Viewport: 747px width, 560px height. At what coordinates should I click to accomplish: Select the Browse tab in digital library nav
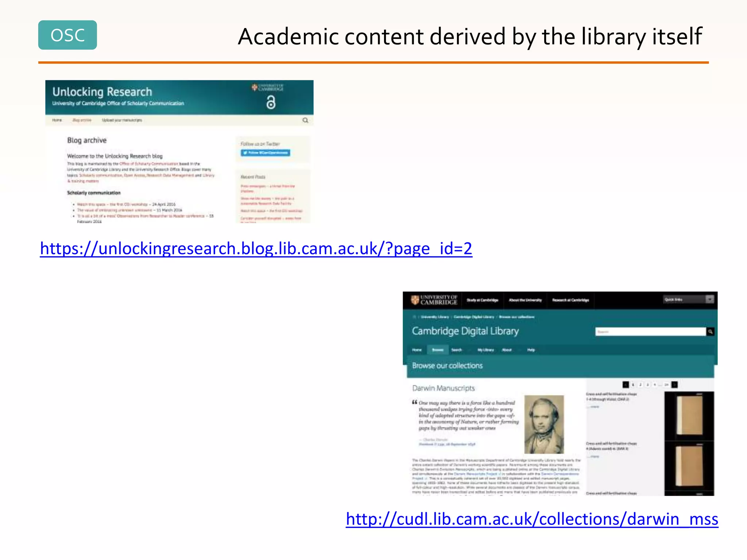click(x=438, y=350)
